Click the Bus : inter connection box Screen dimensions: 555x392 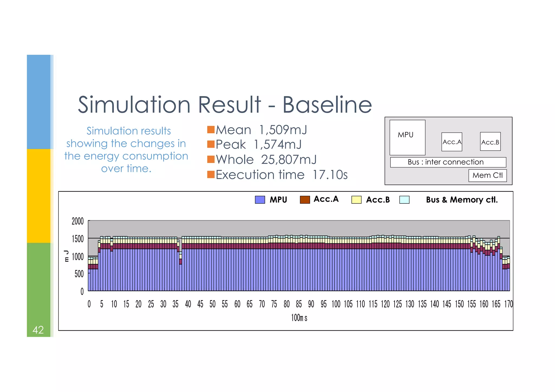click(448, 162)
